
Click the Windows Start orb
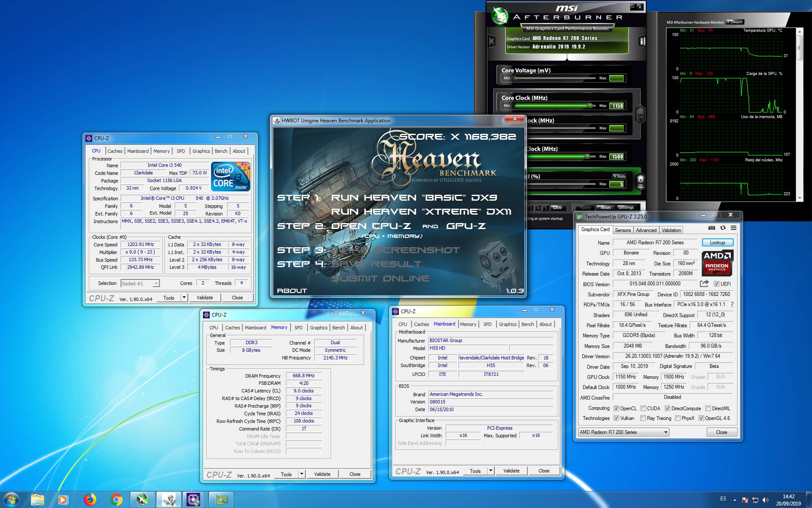coord(11,500)
